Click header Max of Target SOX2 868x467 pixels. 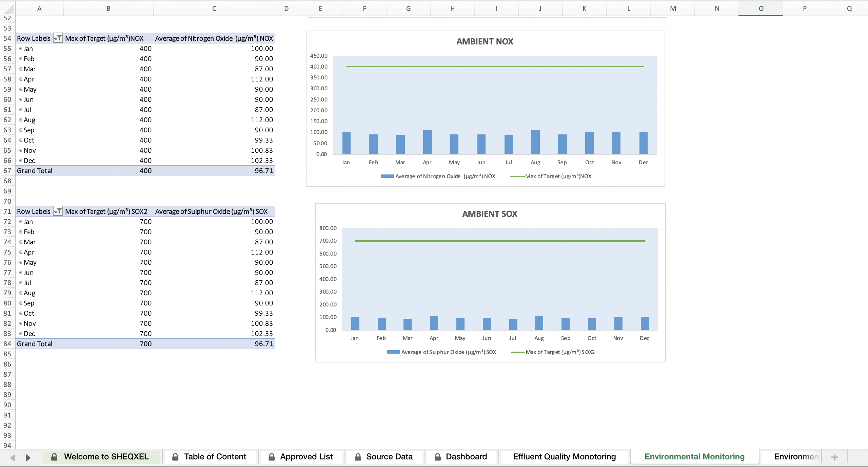108,211
